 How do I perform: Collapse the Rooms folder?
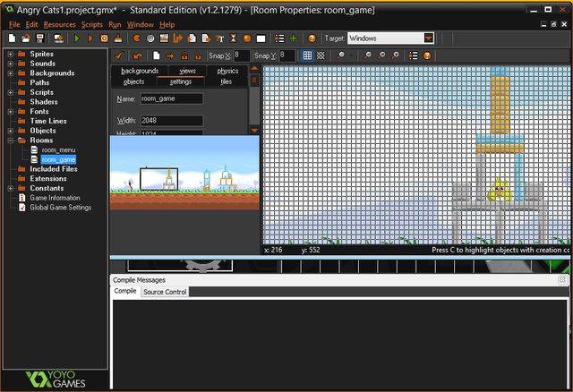pyautogui.click(x=11, y=141)
